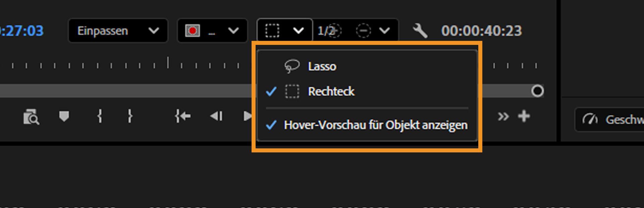Image resolution: width=644 pixels, height=208 pixels.
Task: Add a marker with the marker icon
Action: tap(64, 116)
